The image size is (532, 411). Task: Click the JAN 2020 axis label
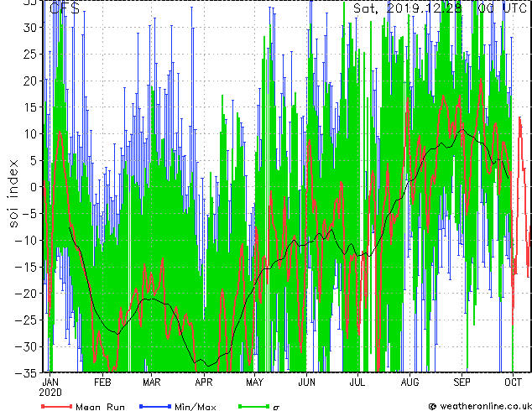pos(50,388)
